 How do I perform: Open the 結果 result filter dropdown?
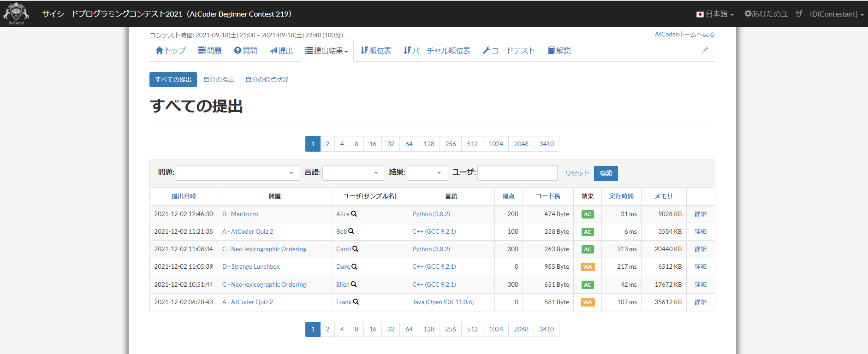[427, 173]
